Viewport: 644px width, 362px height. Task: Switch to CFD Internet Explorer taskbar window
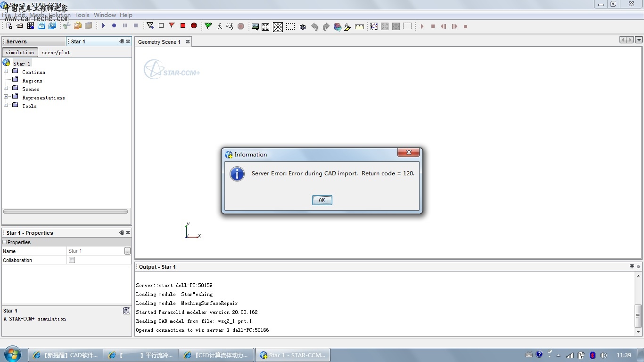click(216, 355)
